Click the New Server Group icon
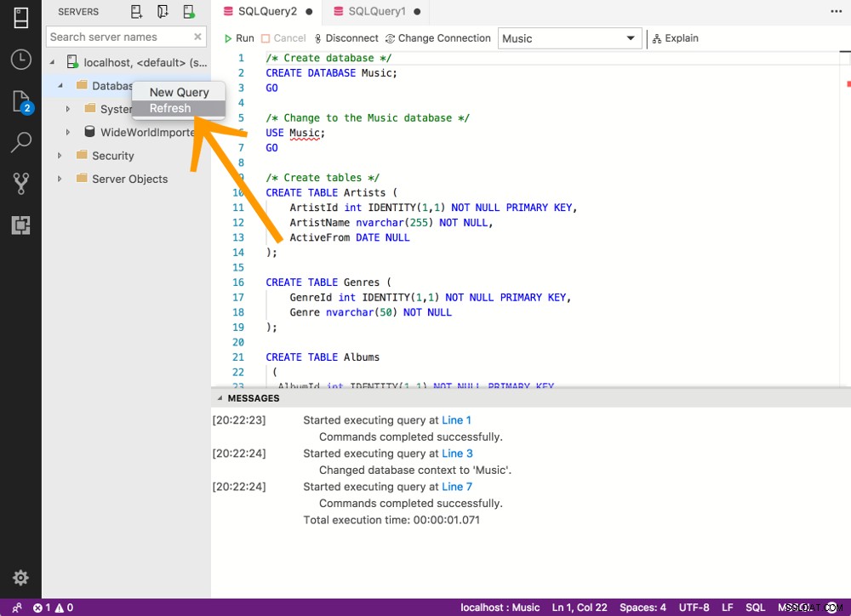Screen dimensions: 851x616 [163, 11]
